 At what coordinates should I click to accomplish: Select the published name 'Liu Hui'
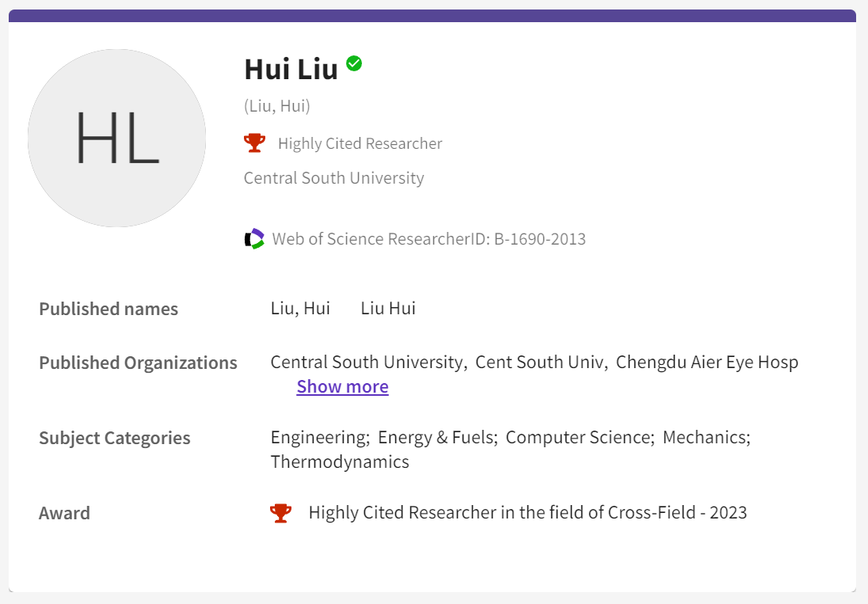click(388, 309)
